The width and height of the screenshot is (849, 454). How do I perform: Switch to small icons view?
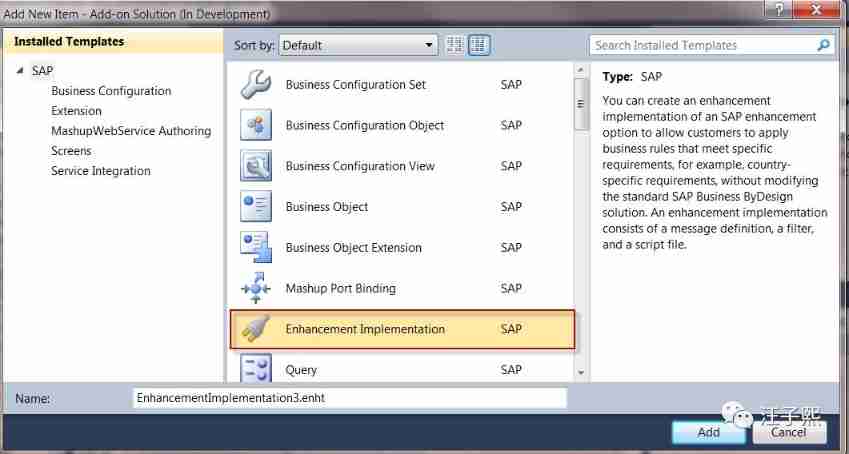pos(455,45)
